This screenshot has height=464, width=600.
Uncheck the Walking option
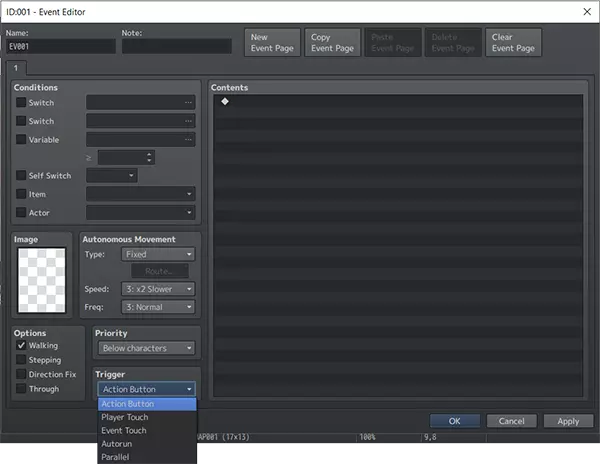point(21,345)
